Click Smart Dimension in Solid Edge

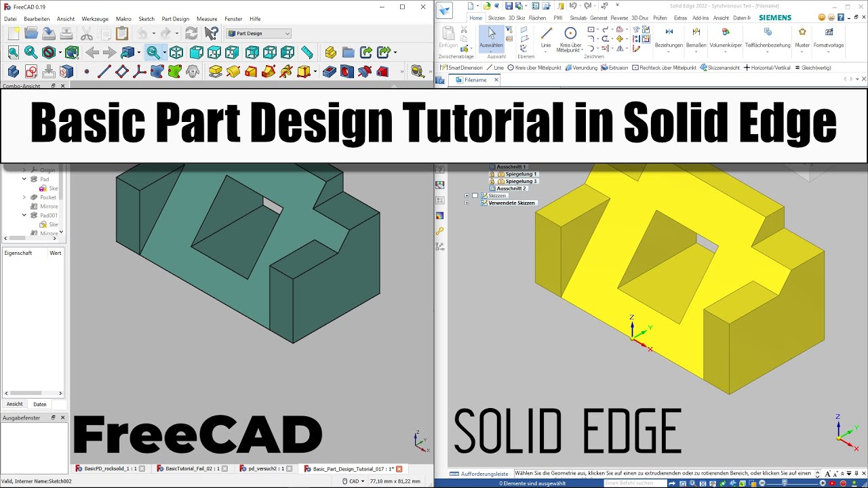pyautogui.click(x=462, y=68)
